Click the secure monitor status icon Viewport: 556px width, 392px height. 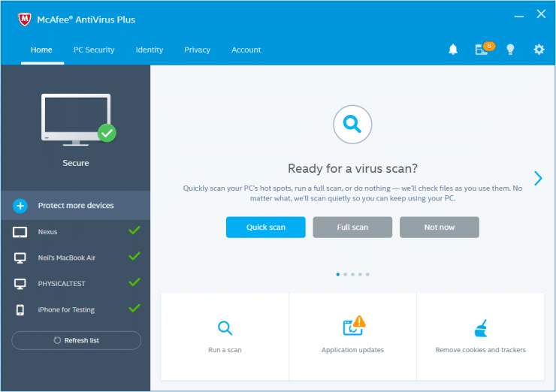click(76, 120)
